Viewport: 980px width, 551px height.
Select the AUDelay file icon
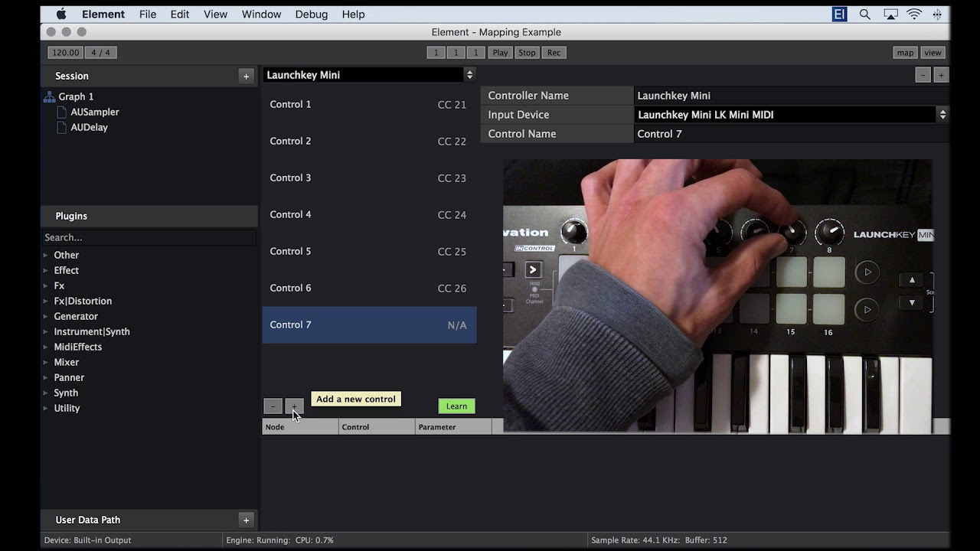click(63, 127)
